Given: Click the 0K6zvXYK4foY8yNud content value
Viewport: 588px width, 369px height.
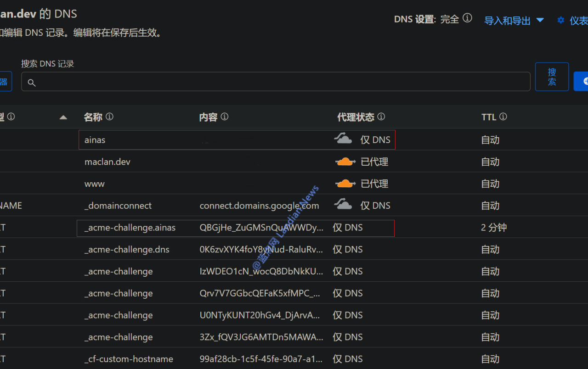Looking at the screenshot, I should click(x=261, y=250).
